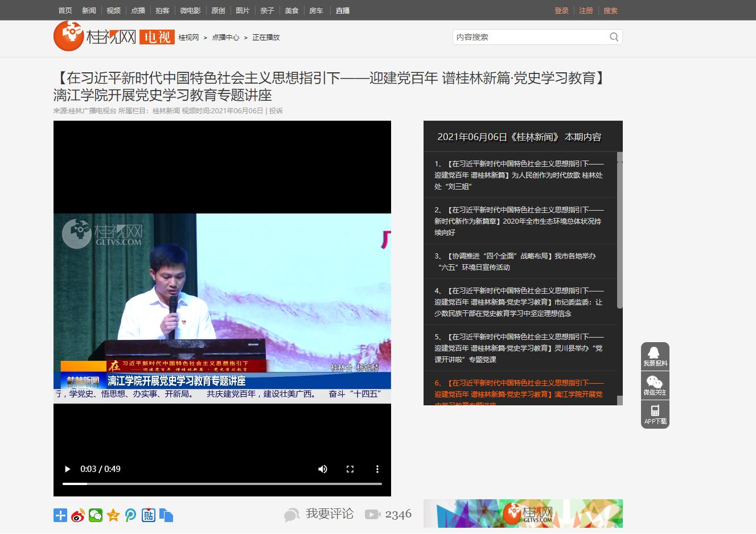Open more share options plus icon
This screenshot has height=534, width=756.
pyautogui.click(x=60, y=516)
